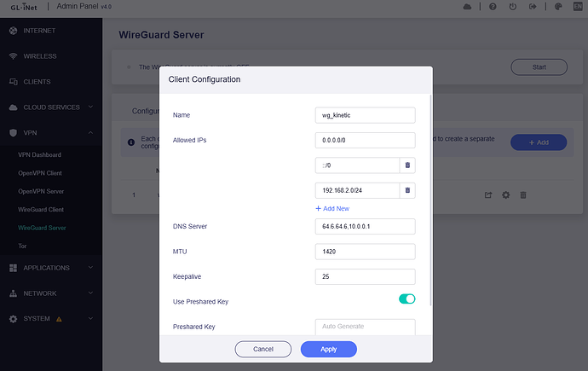
Task: Remove the 192.168.2.0/24 allowed IP entry
Action: click(x=408, y=191)
